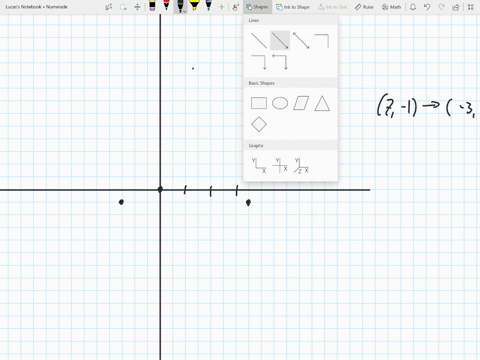Click the handwritten (7, -1) note
Image resolution: width=480 pixels, height=360 pixels.
click(x=397, y=106)
